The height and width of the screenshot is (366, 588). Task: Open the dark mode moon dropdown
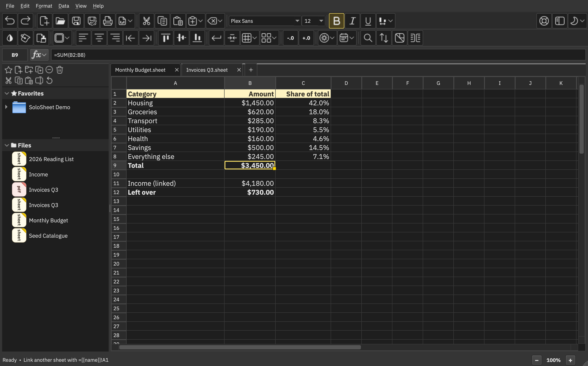click(x=577, y=21)
